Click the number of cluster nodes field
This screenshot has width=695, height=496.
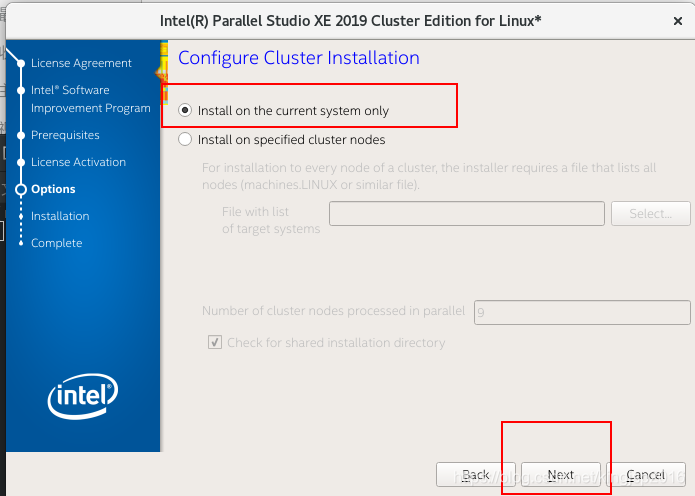pyautogui.click(x=582, y=312)
